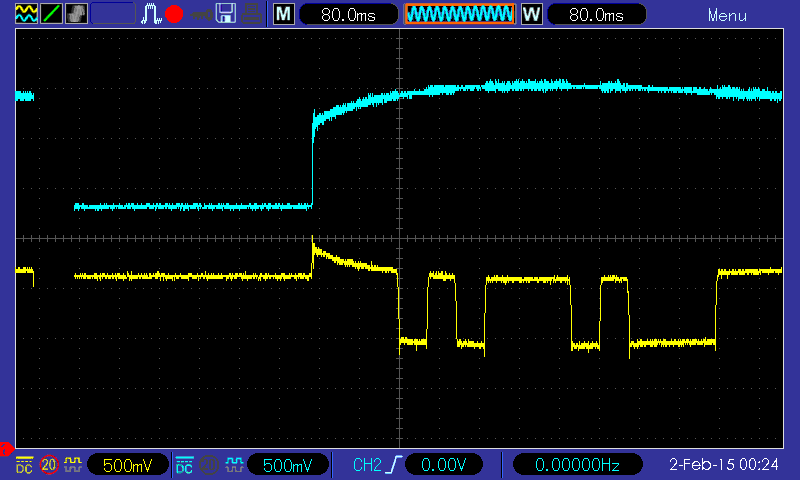Toggle blue channel DC coupling indicator

point(184,465)
